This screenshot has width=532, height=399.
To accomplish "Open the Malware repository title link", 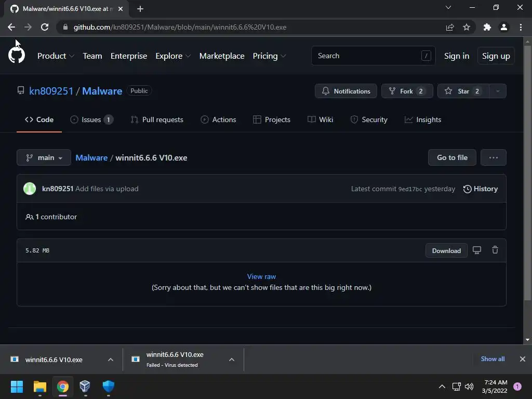I will tap(102, 91).
